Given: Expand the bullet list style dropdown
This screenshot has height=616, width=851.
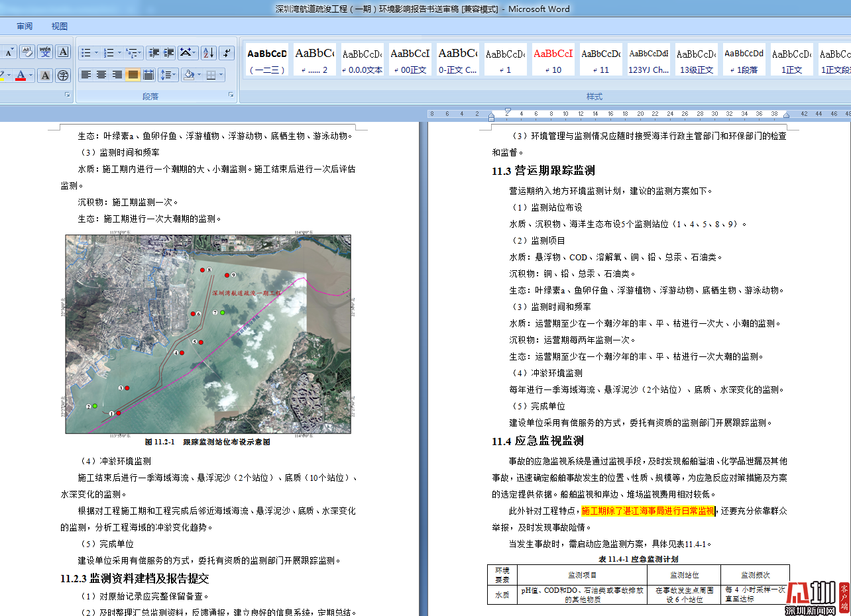Looking at the screenshot, I should pyautogui.click(x=96, y=53).
